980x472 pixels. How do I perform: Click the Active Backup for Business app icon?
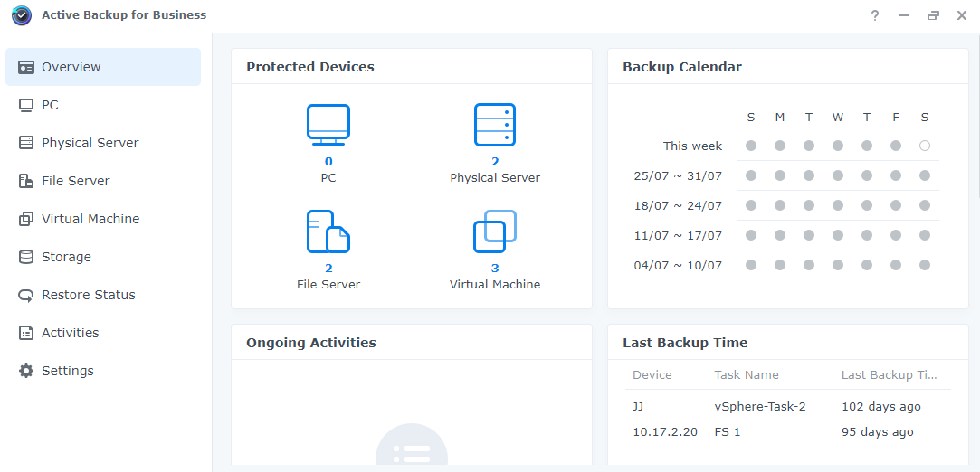click(22, 15)
